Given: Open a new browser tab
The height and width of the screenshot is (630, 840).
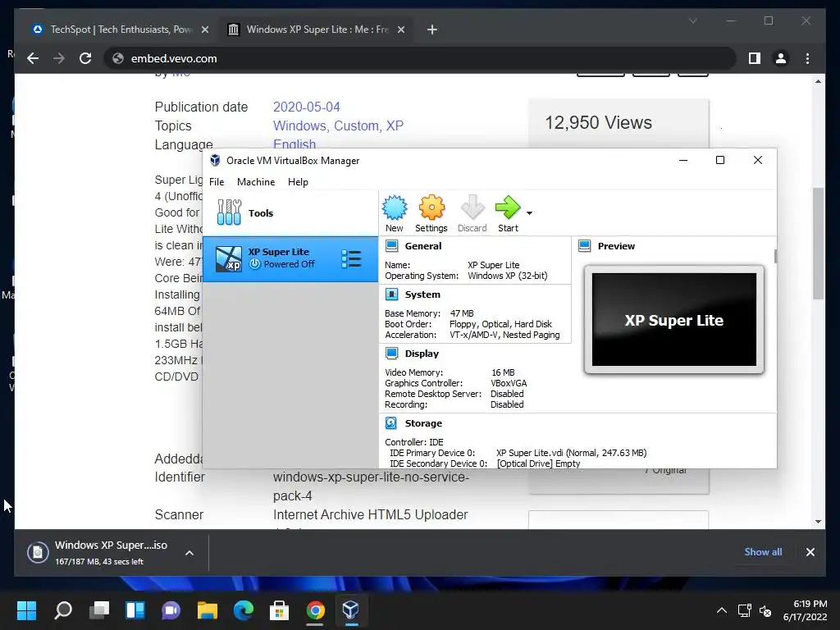Looking at the screenshot, I should click(x=431, y=30).
